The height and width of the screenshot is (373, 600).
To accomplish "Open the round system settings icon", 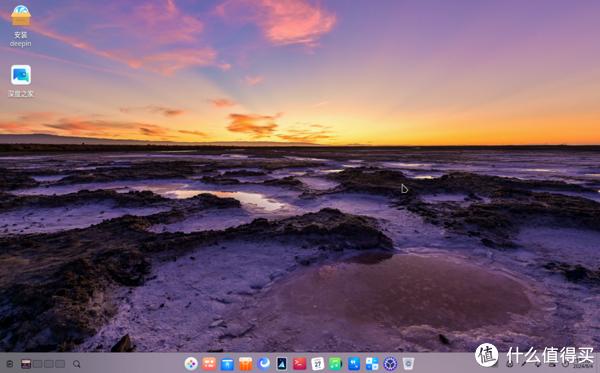I will [390, 363].
